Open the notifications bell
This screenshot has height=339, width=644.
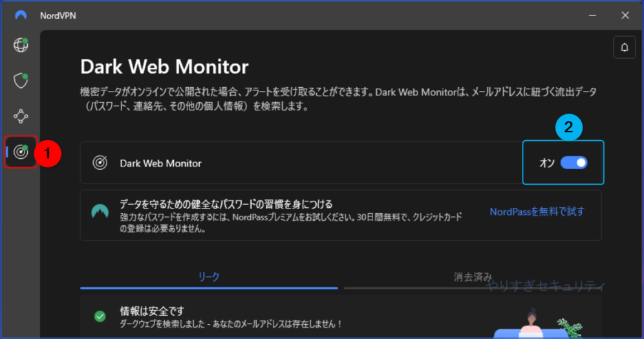coord(625,47)
